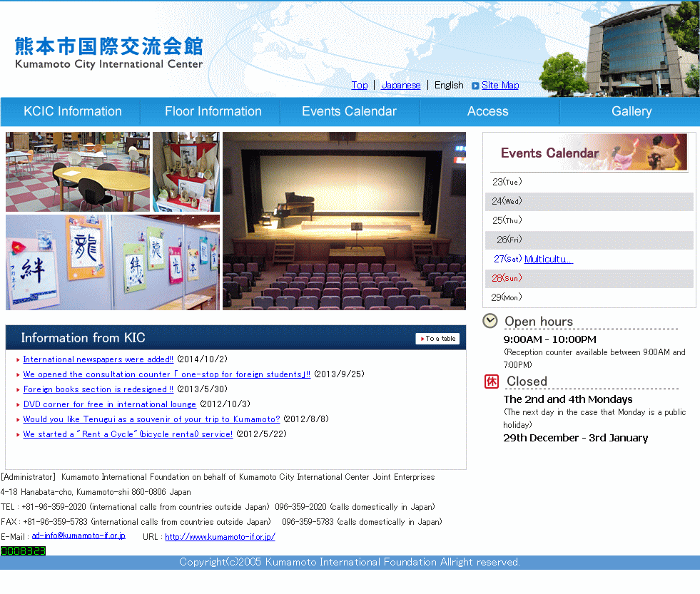Screen dimensions: 700x594
Task: Click the 'To a table' button
Action: pyautogui.click(x=437, y=339)
